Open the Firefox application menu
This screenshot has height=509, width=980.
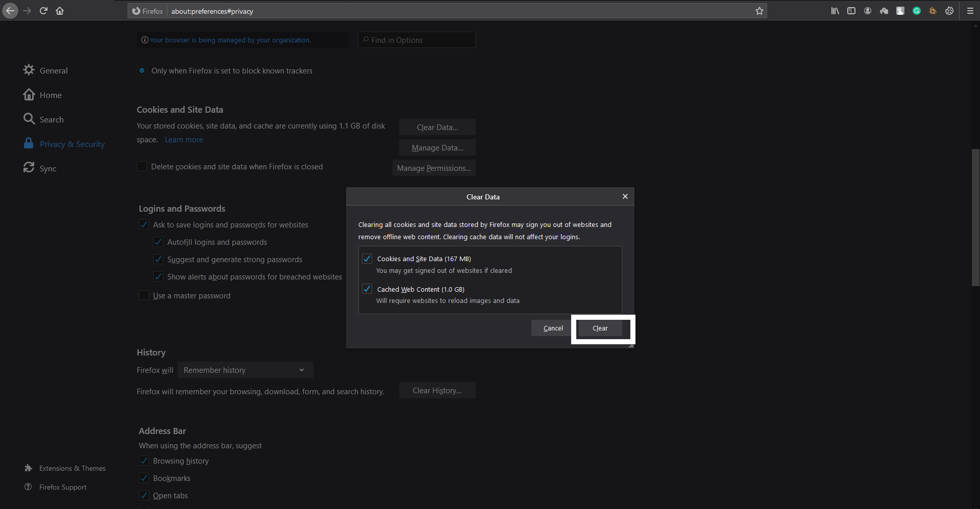coord(970,11)
